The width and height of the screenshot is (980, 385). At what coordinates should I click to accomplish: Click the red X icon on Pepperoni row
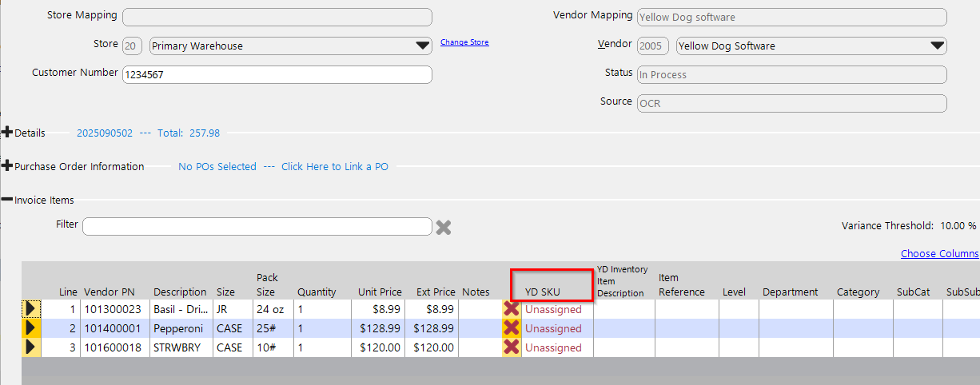tap(512, 328)
